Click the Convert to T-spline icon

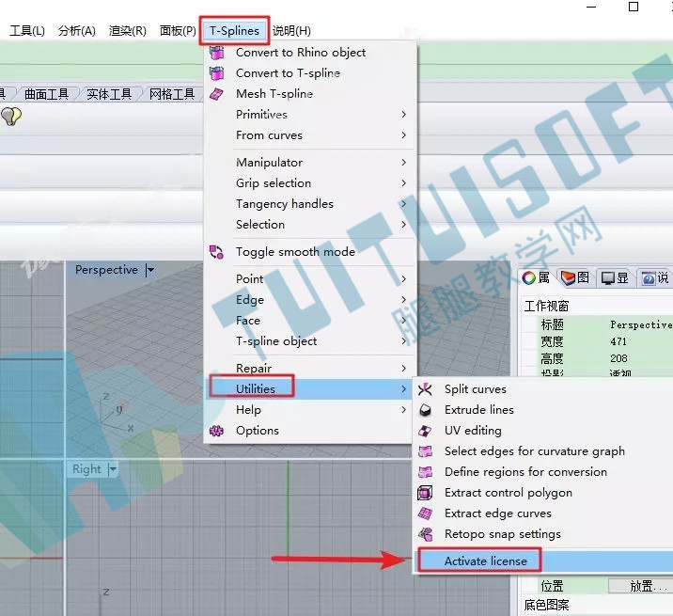point(217,73)
